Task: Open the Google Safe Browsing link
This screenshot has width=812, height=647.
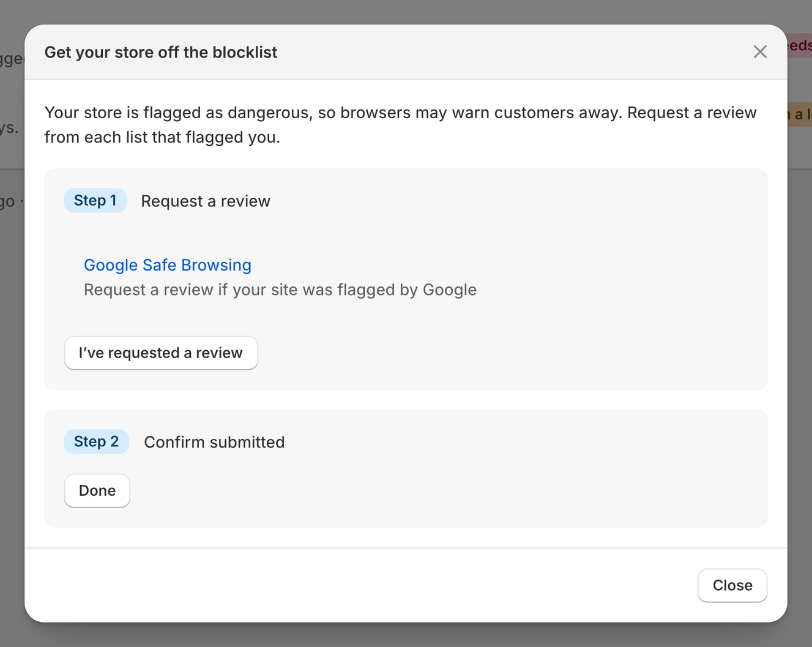Action: [x=168, y=265]
